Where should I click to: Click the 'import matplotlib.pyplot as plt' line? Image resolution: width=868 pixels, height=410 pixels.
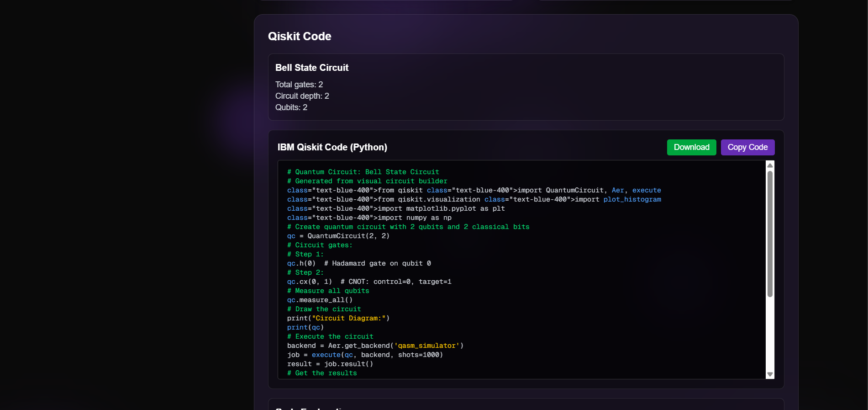coord(396,208)
